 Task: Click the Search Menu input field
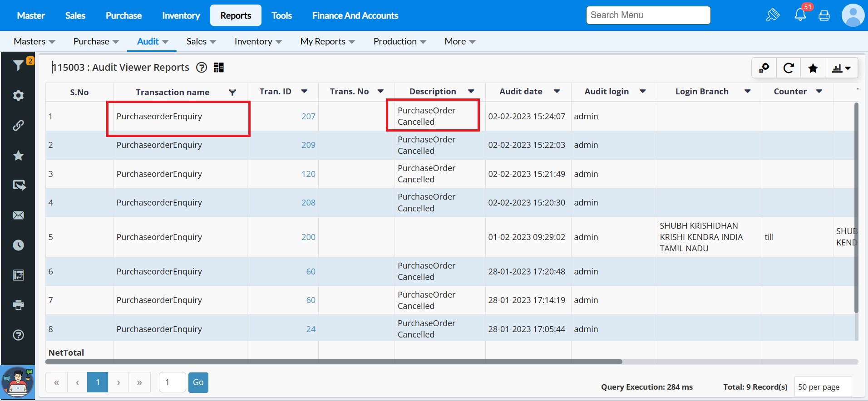[x=648, y=15]
